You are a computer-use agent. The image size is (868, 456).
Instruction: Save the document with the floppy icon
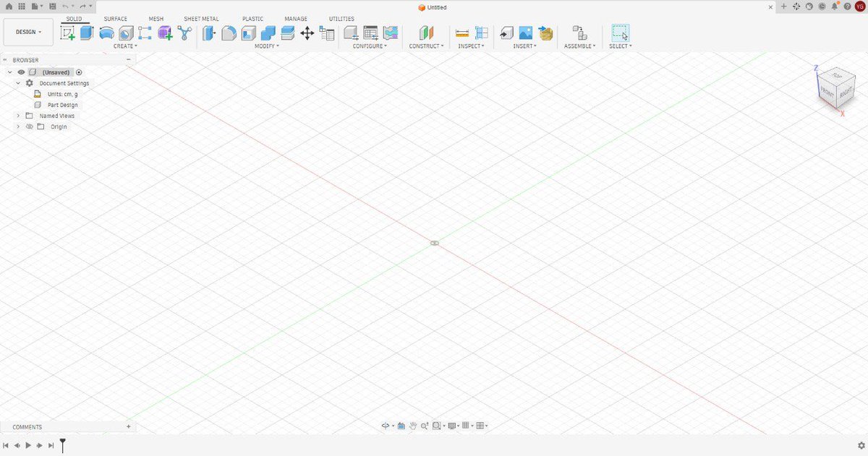click(x=53, y=6)
